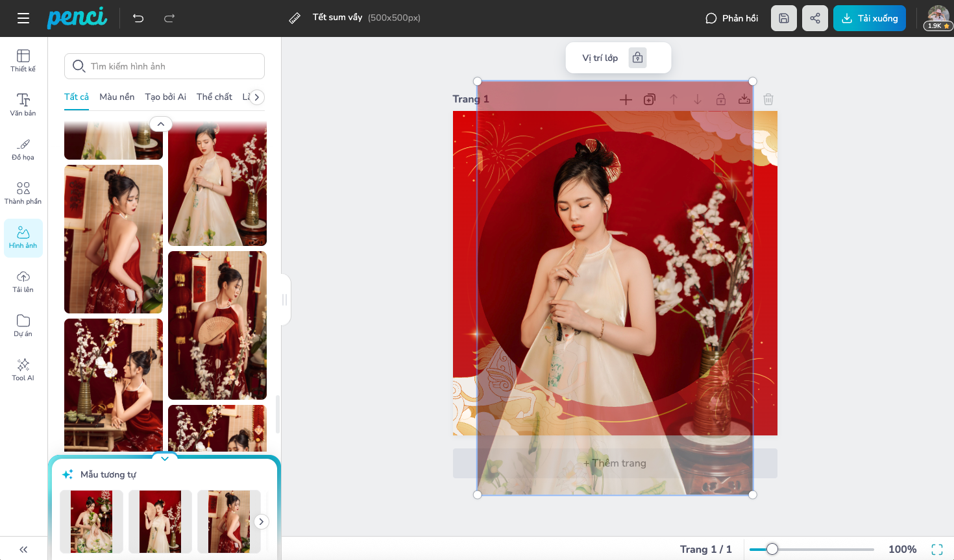Open the hamburger main menu
Screen dimensions: 954x560
(23, 18)
